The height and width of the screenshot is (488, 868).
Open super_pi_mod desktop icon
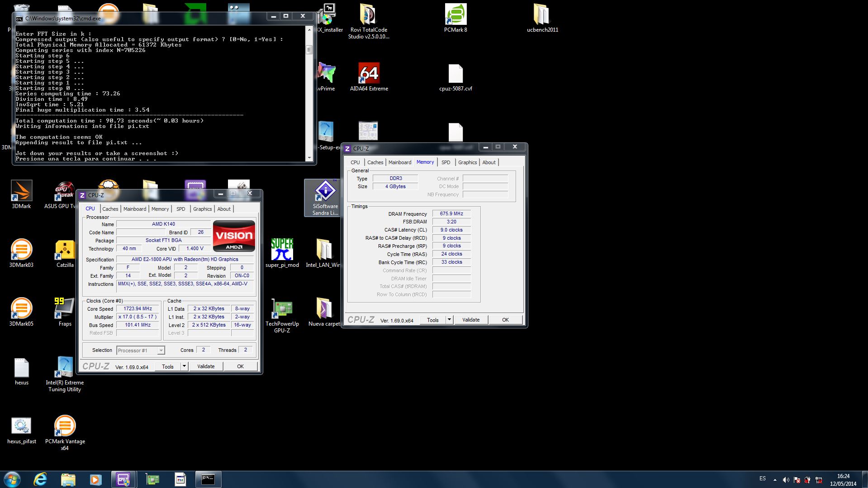click(x=282, y=253)
